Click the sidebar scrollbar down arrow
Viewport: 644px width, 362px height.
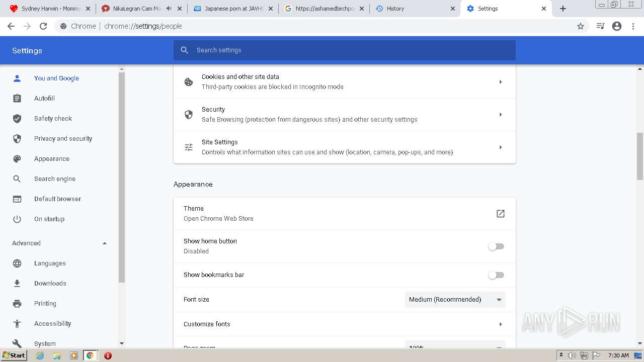[x=121, y=343]
